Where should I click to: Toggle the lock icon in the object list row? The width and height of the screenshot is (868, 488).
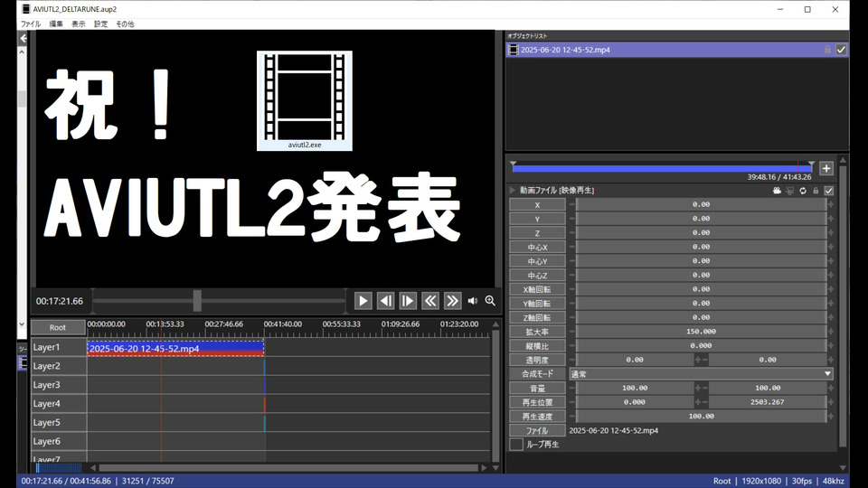[827, 50]
